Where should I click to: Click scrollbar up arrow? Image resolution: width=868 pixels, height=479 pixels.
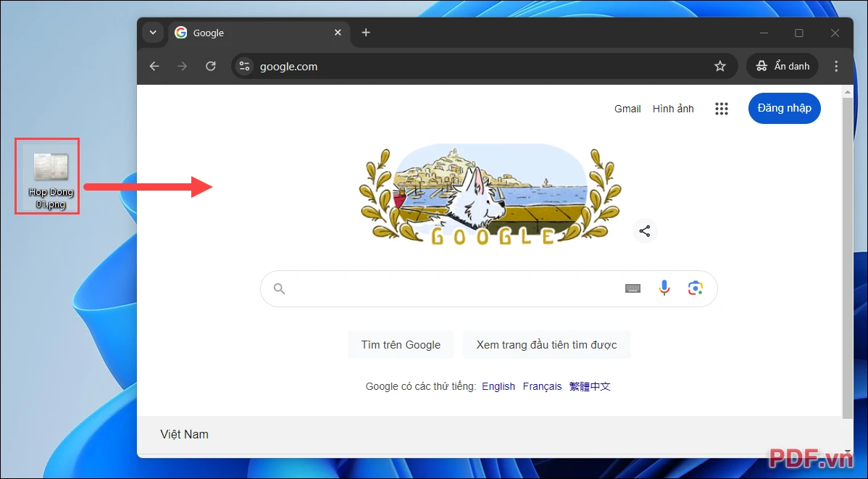(x=848, y=91)
